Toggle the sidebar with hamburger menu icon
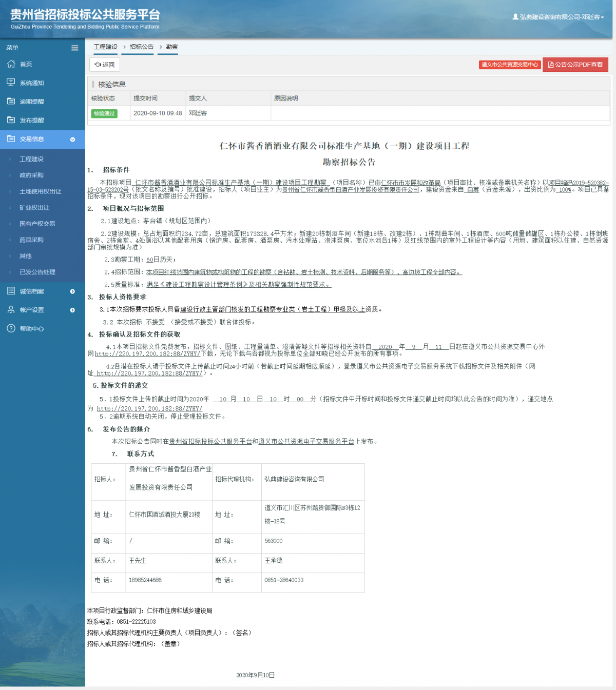Image resolution: width=616 pixels, height=690 pixels. (75, 47)
